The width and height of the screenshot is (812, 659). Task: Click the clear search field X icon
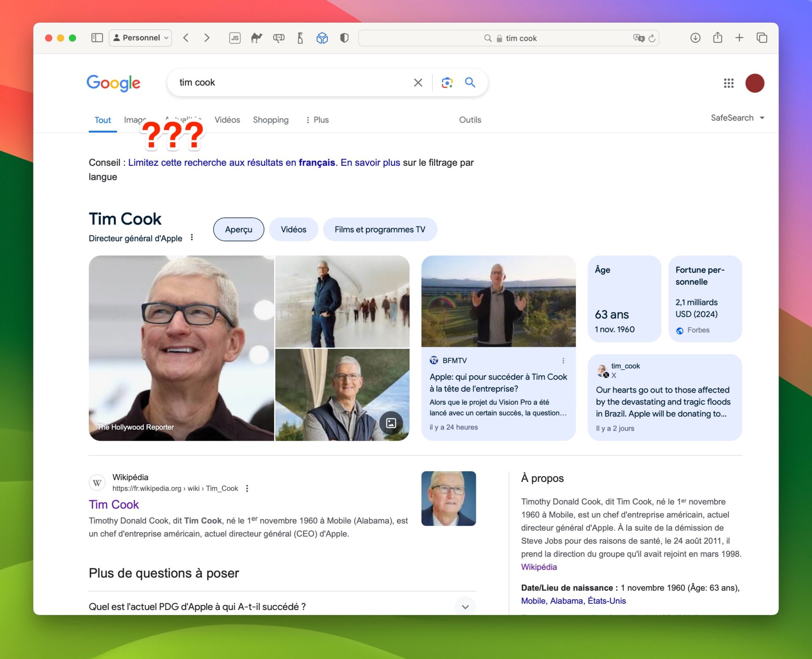pos(417,82)
